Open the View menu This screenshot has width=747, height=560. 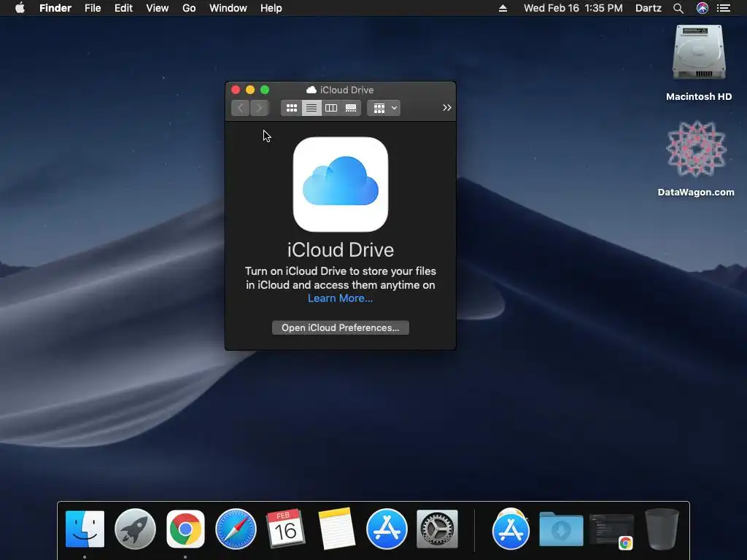point(158,8)
